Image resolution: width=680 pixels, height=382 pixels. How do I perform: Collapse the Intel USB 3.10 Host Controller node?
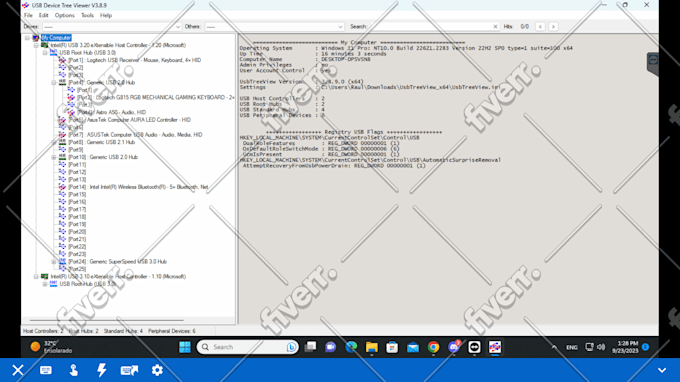click(x=36, y=276)
